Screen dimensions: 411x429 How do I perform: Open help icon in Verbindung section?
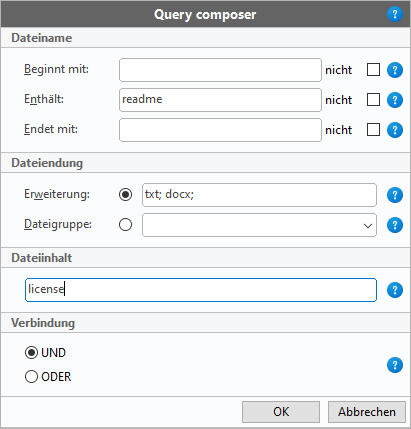[x=395, y=365]
